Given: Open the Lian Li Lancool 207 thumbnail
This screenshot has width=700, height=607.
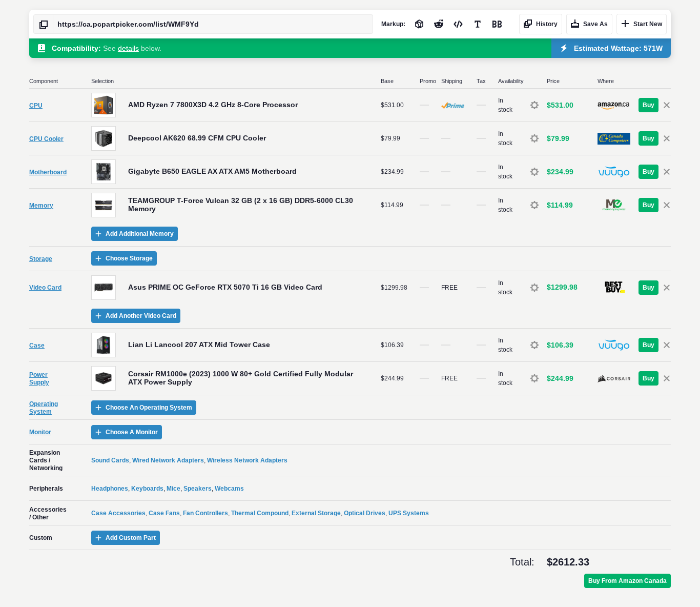Looking at the screenshot, I should pos(104,345).
